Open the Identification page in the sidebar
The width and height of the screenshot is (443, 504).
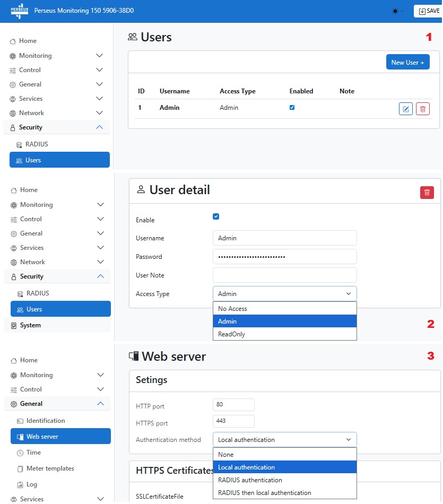(46, 421)
